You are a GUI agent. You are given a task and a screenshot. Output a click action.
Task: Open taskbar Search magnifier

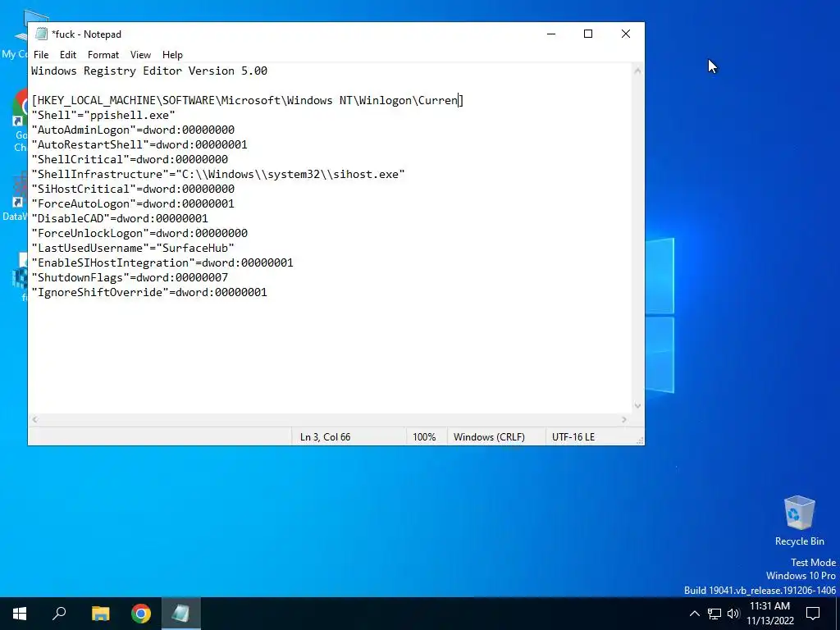click(59, 614)
